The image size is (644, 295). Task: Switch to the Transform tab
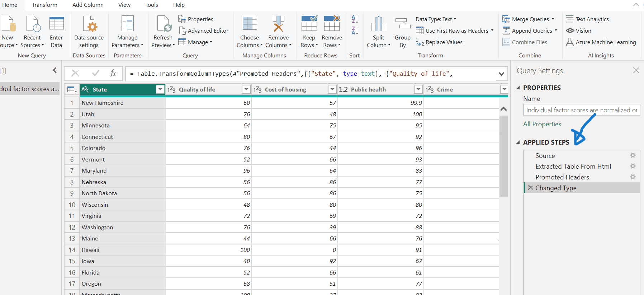coord(44,5)
